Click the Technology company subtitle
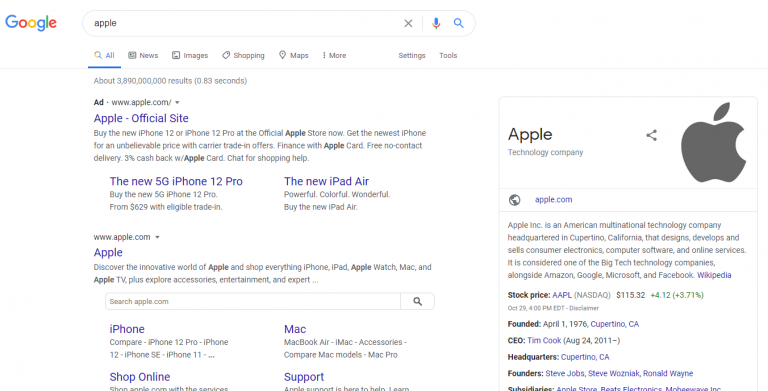The image size is (768, 391). [x=545, y=152]
